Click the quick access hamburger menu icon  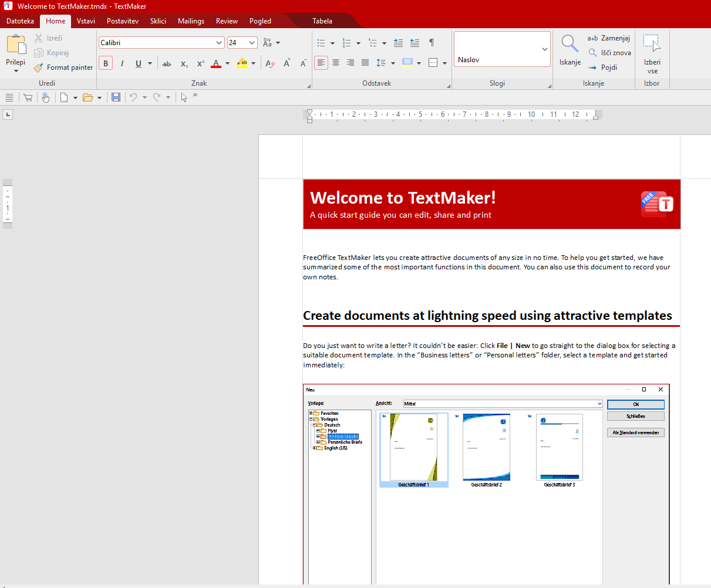click(9, 97)
